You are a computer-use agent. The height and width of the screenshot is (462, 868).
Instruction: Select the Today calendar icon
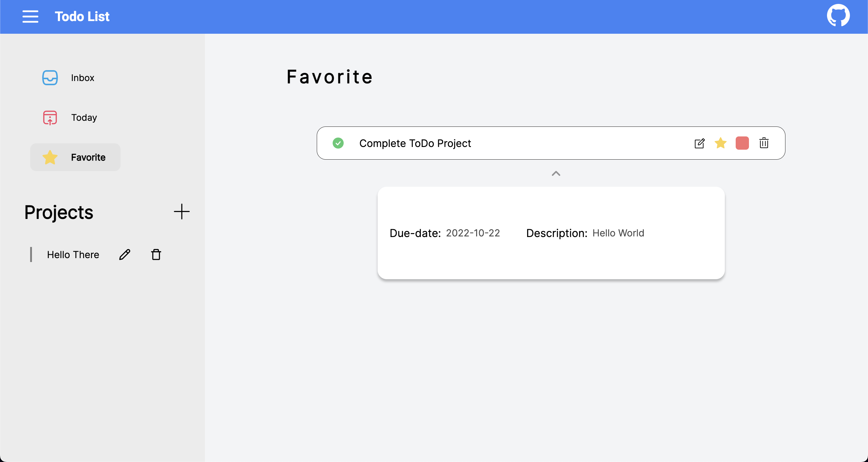(x=49, y=117)
